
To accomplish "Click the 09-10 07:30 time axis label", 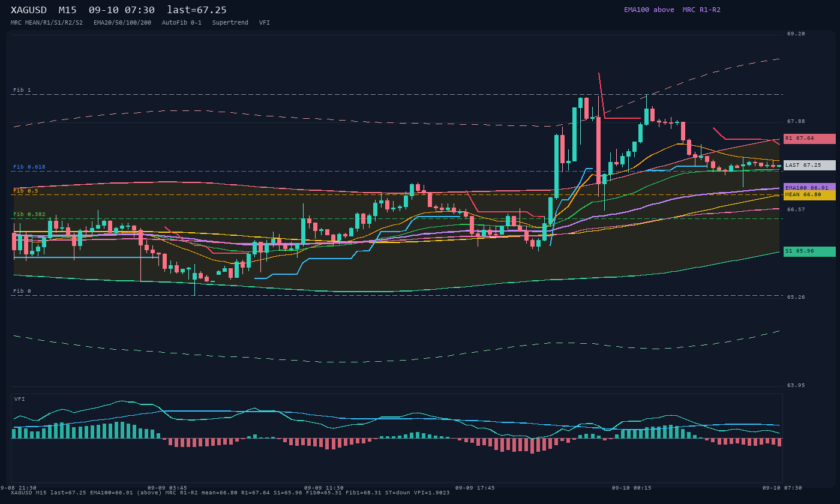I will point(782,488).
